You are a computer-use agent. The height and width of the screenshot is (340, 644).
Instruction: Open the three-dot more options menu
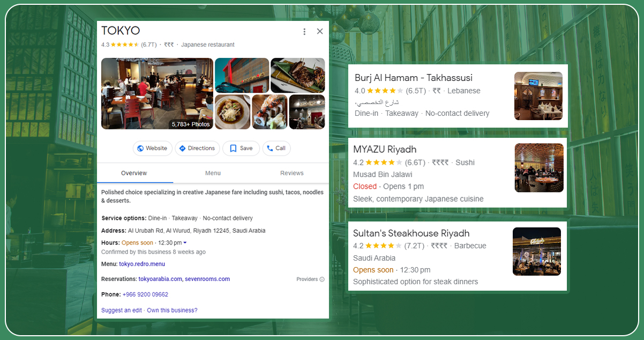pyautogui.click(x=304, y=32)
